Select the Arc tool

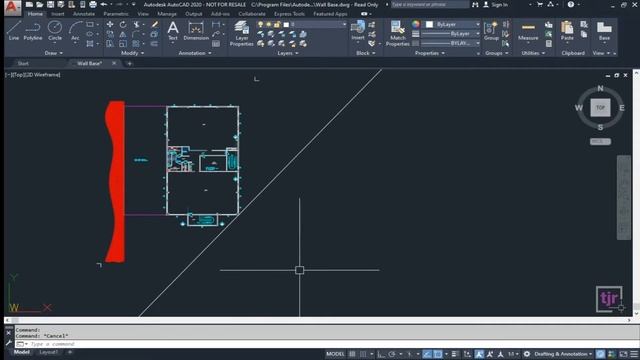pos(75,31)
